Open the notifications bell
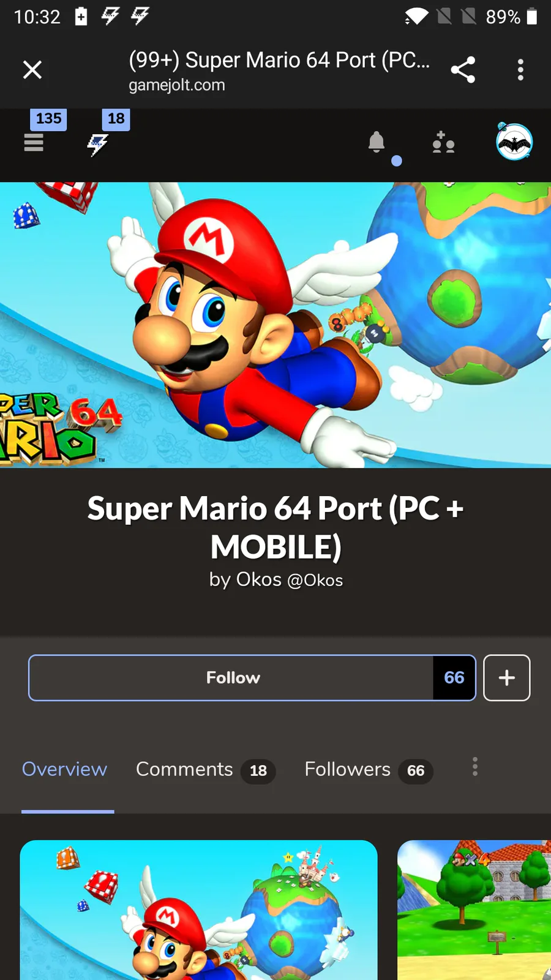Viewport: 551px width, 980px height. tap(377, 142)
